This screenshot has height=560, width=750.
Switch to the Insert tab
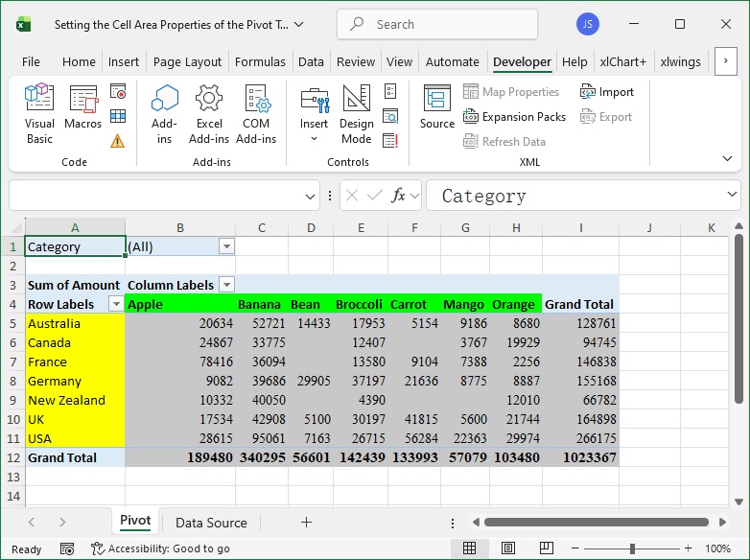(124, 61)
